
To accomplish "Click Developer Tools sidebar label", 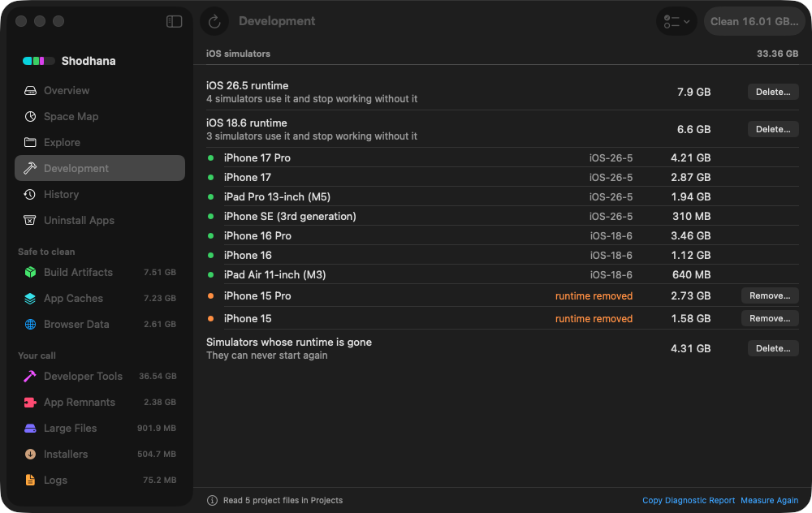I will [83, 377].
